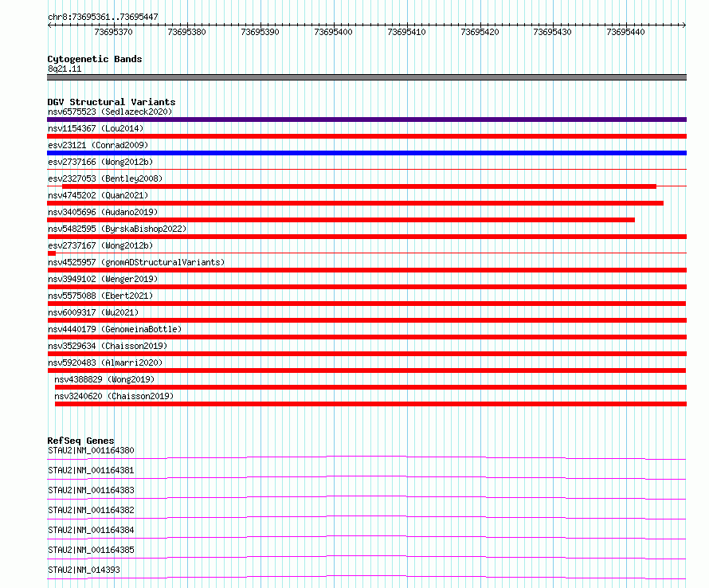Open variant esv2737167 (Wong2012b) label
The height and width of the screenshot is (588, 709).
point(100,245)
